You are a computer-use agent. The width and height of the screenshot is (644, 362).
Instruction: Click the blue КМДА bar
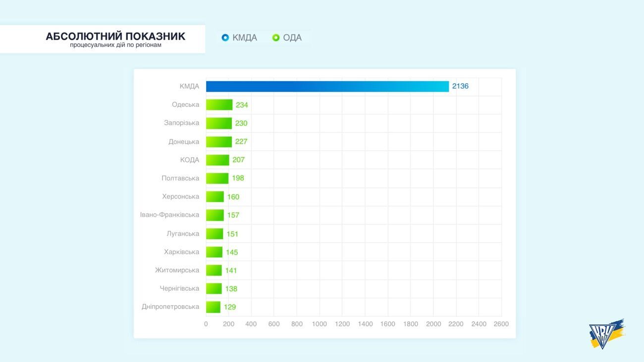click(x=327, y=87)
